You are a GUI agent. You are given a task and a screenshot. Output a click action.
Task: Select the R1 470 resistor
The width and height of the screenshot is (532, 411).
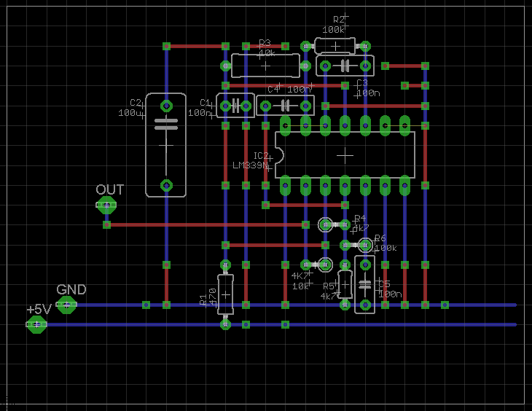click(x=226, y=294)
